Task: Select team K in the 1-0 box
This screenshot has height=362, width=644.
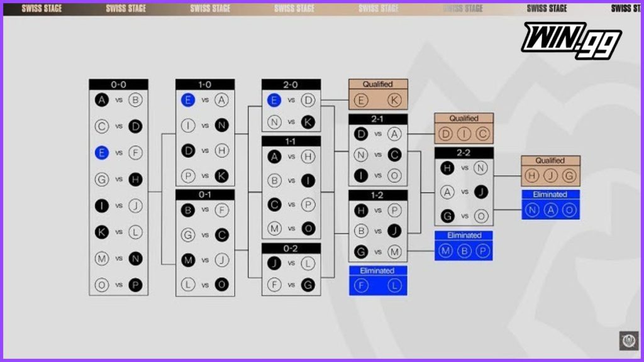Action: 222,176
